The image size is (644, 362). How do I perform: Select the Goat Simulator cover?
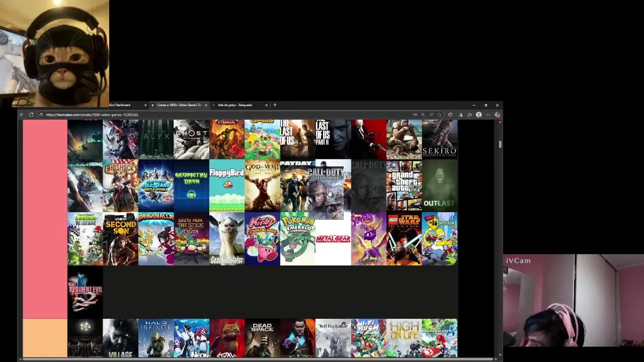coord(227,239)
